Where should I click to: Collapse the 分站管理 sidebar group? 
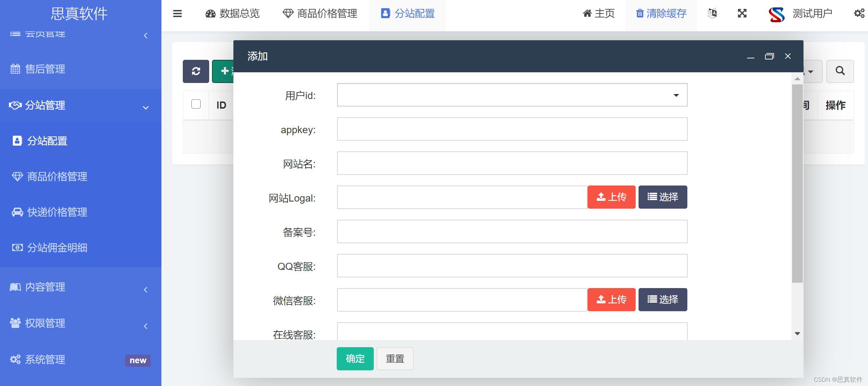[81, 105]
